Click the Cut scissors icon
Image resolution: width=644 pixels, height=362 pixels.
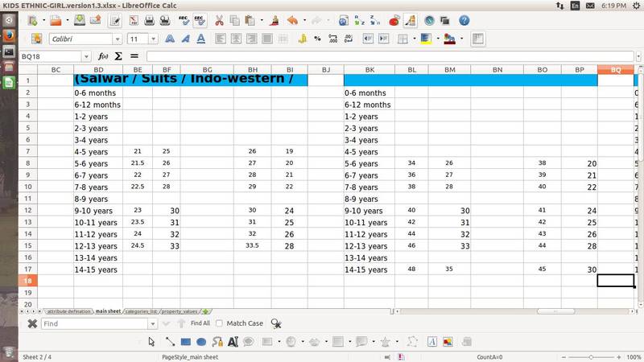click(x=220, y=20)
